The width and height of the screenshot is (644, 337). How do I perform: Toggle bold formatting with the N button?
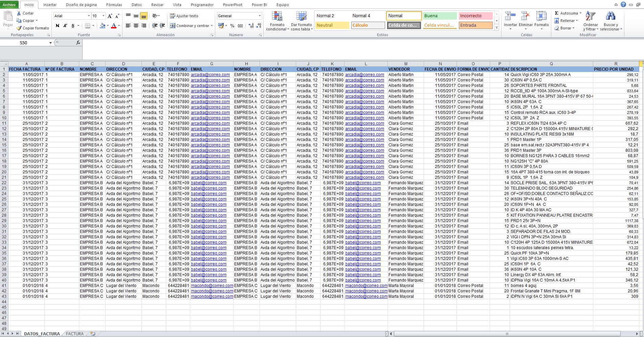click(57, 25)
